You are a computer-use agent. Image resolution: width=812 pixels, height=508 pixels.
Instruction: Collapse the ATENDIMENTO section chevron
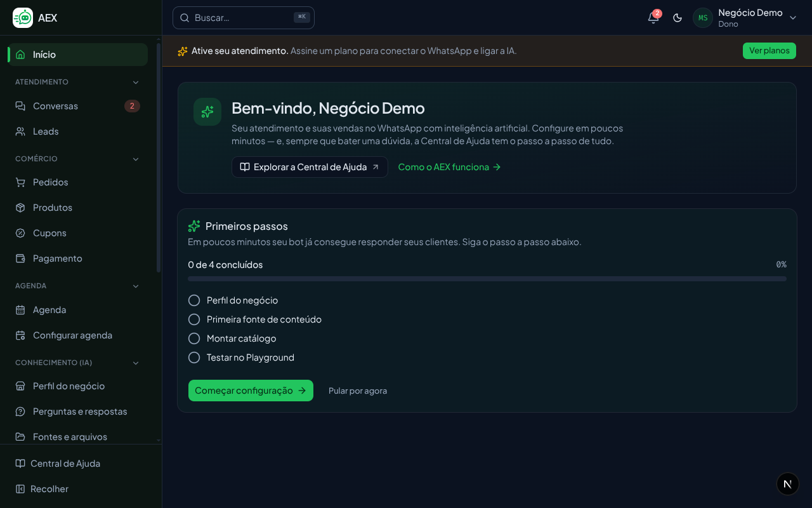click(136, 82)
